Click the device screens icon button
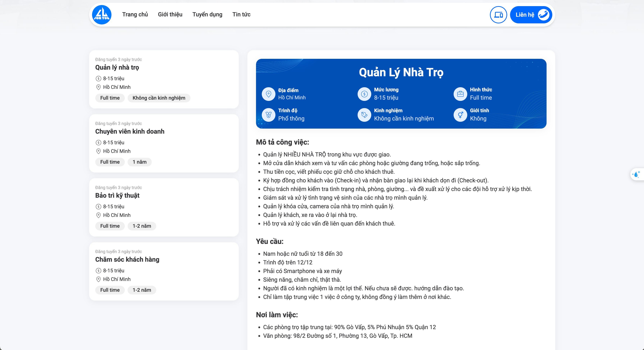Image resolution: width=644 pixels, height=350 pixels. (498, 15)
